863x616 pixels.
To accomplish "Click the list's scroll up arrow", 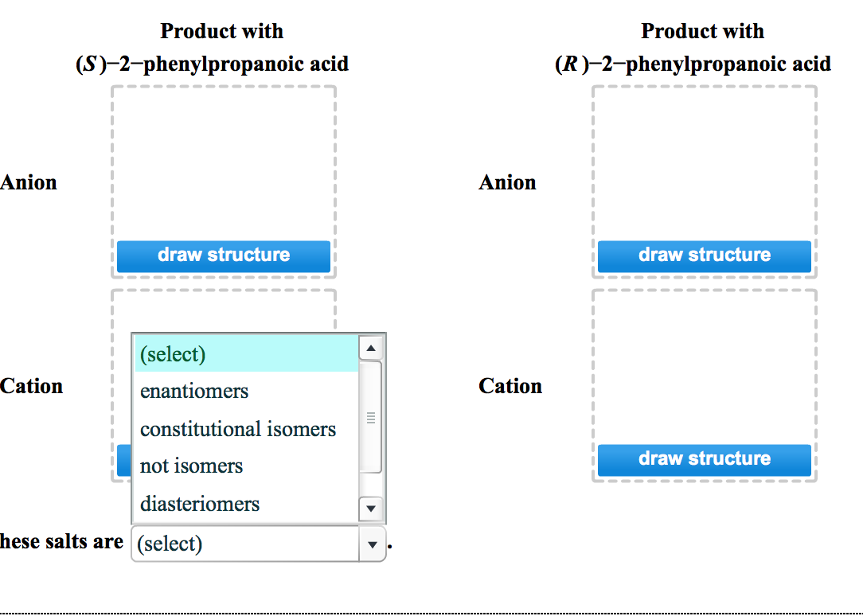I will click(x=372, y=348).
